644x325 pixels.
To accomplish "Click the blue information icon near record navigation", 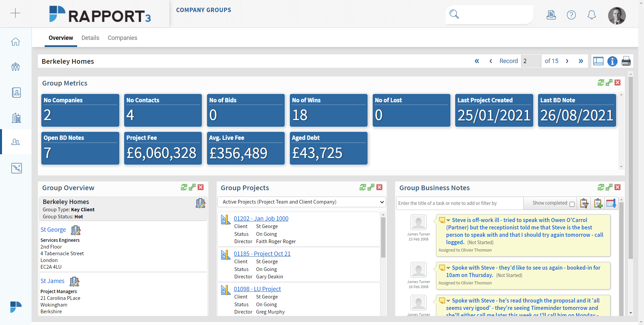I will [x=612, y=61].
